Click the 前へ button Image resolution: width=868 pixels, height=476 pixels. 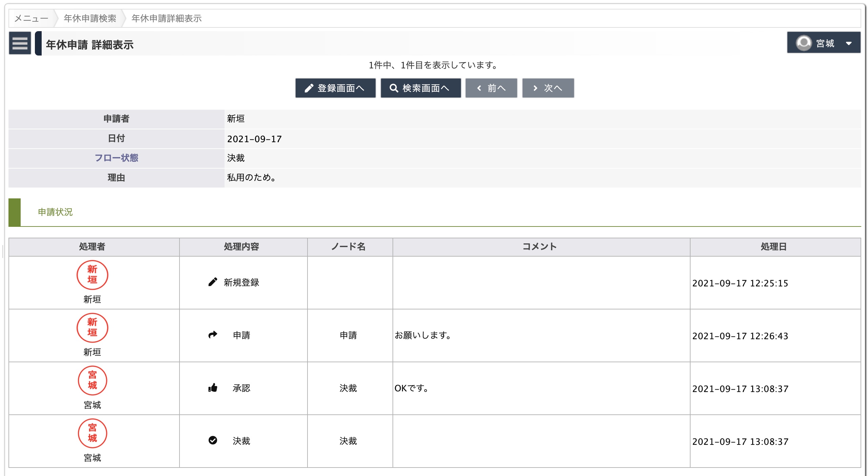click(x=491, y=88)
